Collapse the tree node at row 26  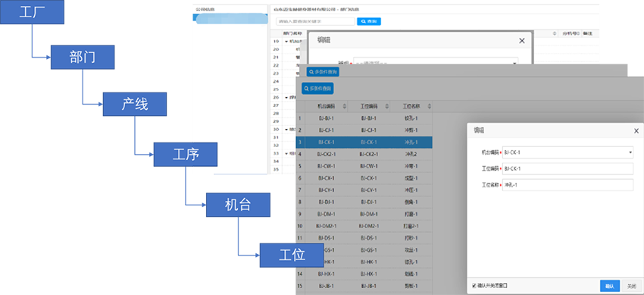pos(286,97)
